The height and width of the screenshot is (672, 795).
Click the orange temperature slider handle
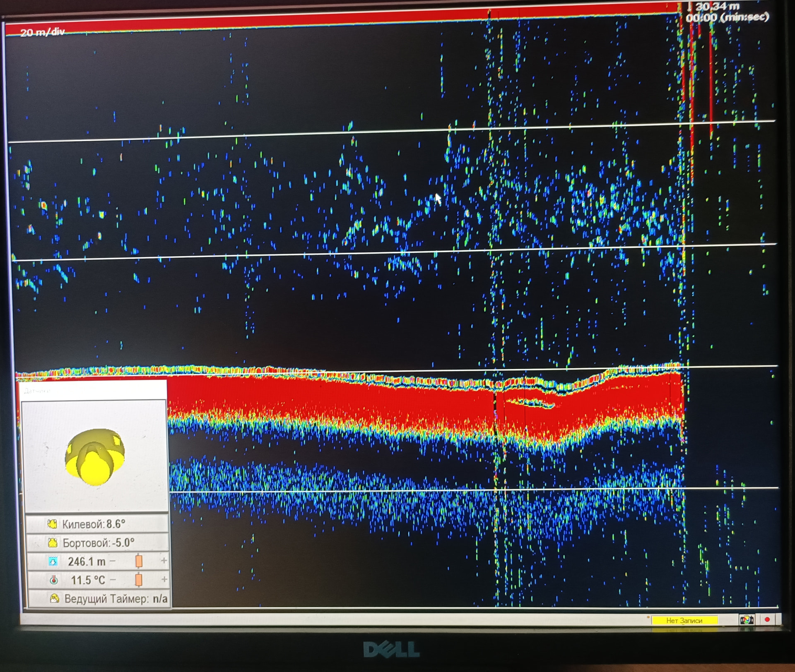tap(139, 580)
